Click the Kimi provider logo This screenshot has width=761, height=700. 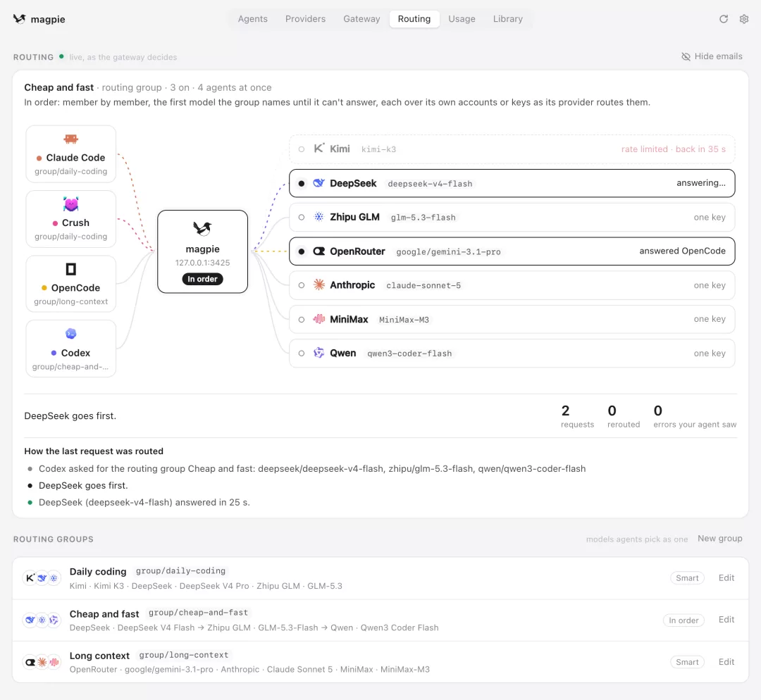click(x=319, y=149)
